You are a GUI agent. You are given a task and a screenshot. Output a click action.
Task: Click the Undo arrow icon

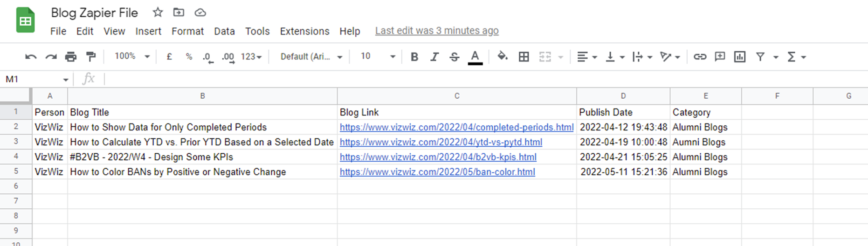tap(31, 57)
